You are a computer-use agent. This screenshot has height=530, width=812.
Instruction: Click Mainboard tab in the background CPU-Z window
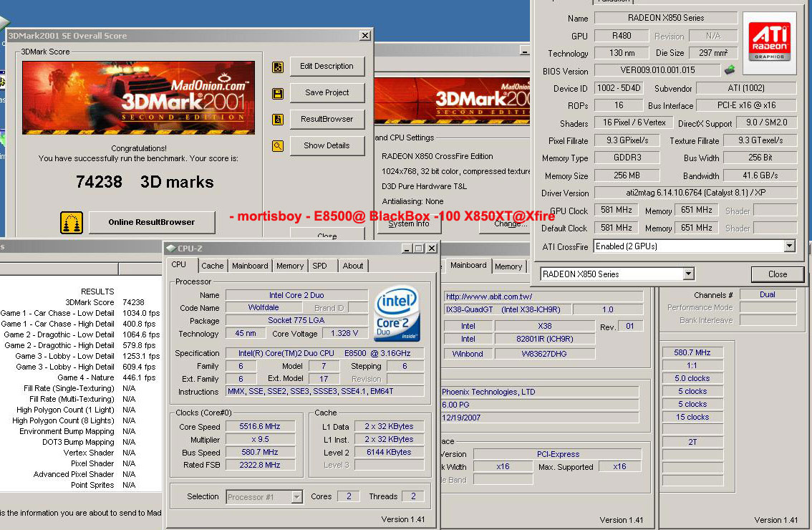(468, 265)
